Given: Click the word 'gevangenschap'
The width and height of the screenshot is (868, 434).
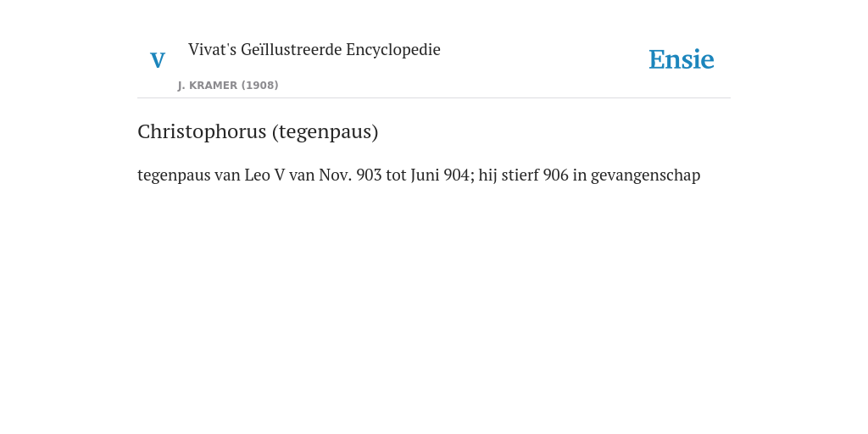Looking at the screenshot, I should point(645,175).
